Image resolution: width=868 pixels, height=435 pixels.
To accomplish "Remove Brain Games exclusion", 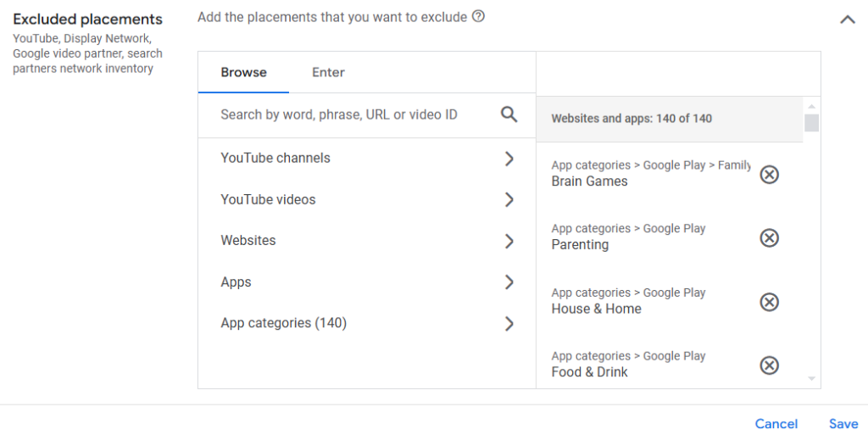I will (769, 175).
